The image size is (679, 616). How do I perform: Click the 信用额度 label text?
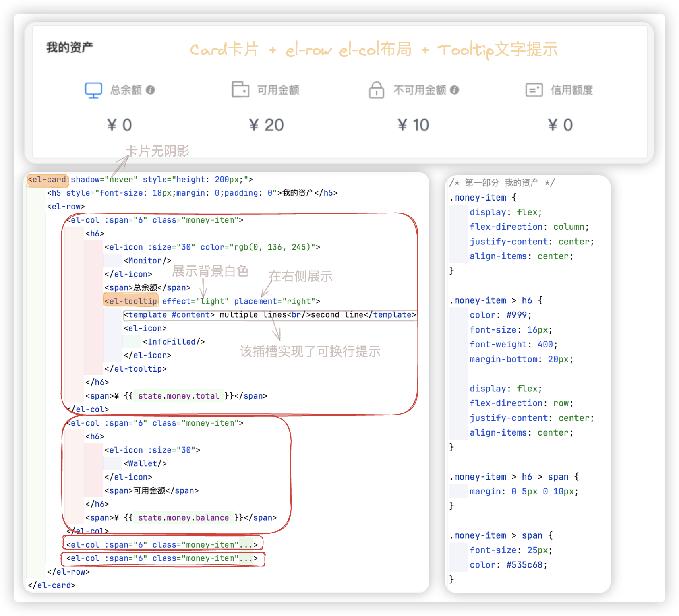pyautogui.click(x=571, y=90)
